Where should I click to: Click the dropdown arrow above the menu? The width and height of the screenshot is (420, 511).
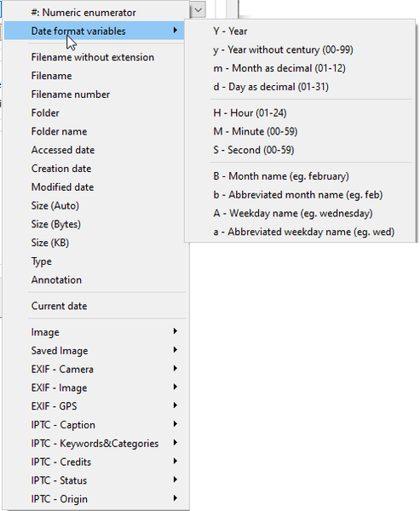click(x=198, y=10)
